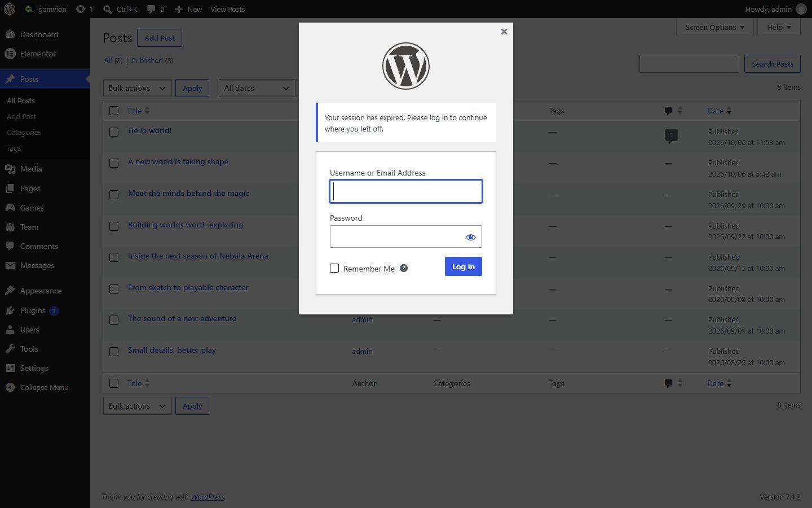Click the WordPress logo in the admin bar
The image size is (812, 508).
coord(10,9)
